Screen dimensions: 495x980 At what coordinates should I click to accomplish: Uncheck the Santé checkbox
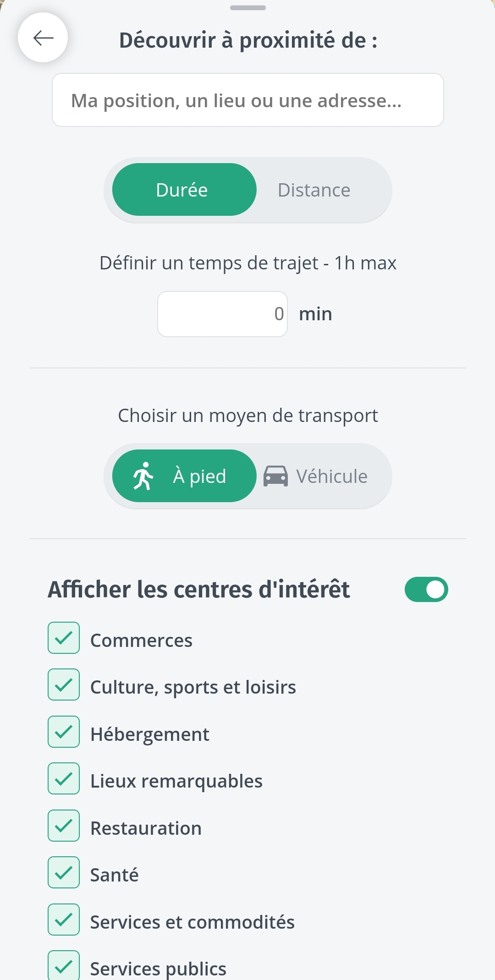coord(64,872)
